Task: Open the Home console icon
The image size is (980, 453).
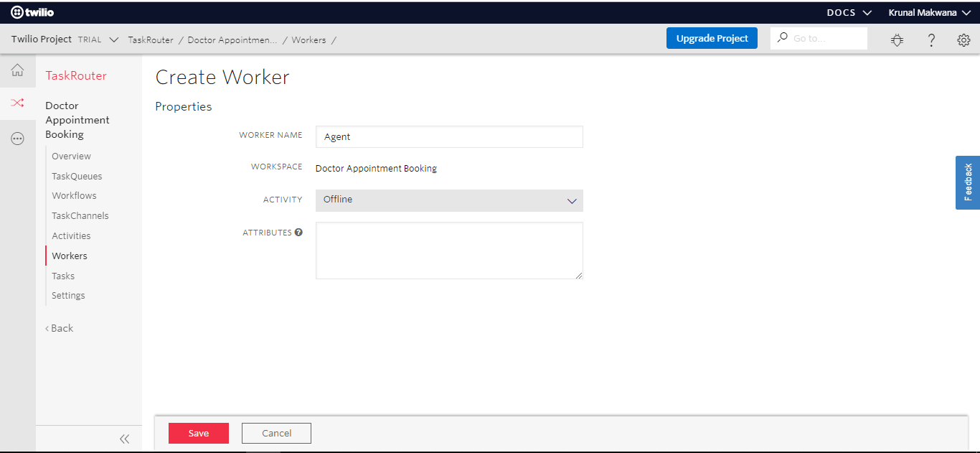Action: [17, 70]
